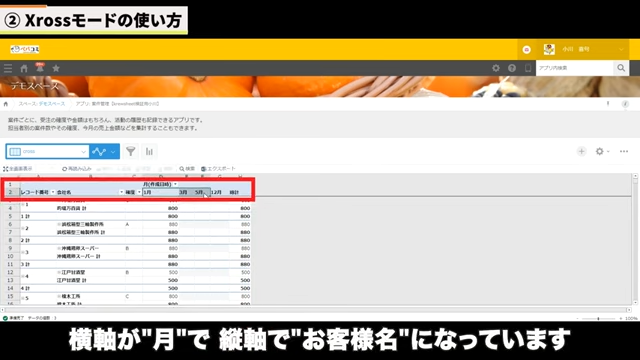Open the settings gear in the dark header bar
The height and width of the screenshot is (360, 640).
tap(496, 68)
